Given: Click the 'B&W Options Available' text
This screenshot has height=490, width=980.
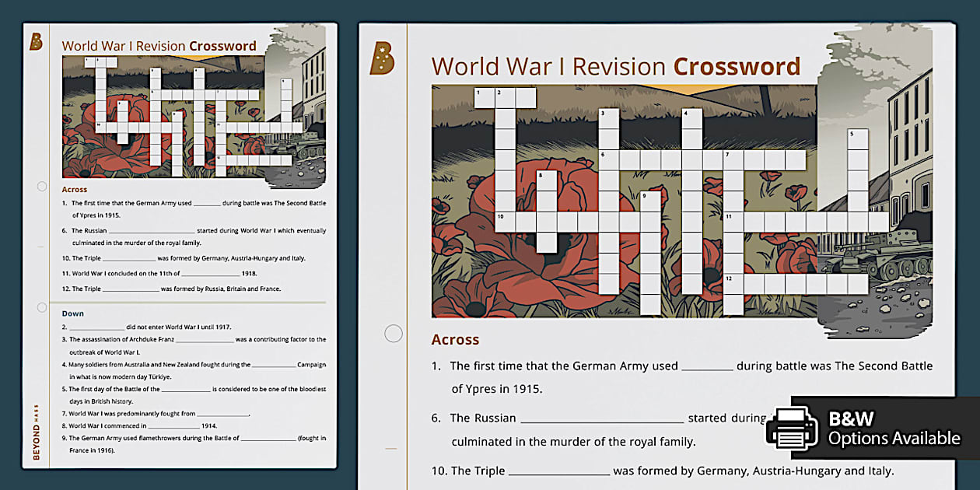Looking at the screenshot, I should pyautogui.click(x=893, y=429).
